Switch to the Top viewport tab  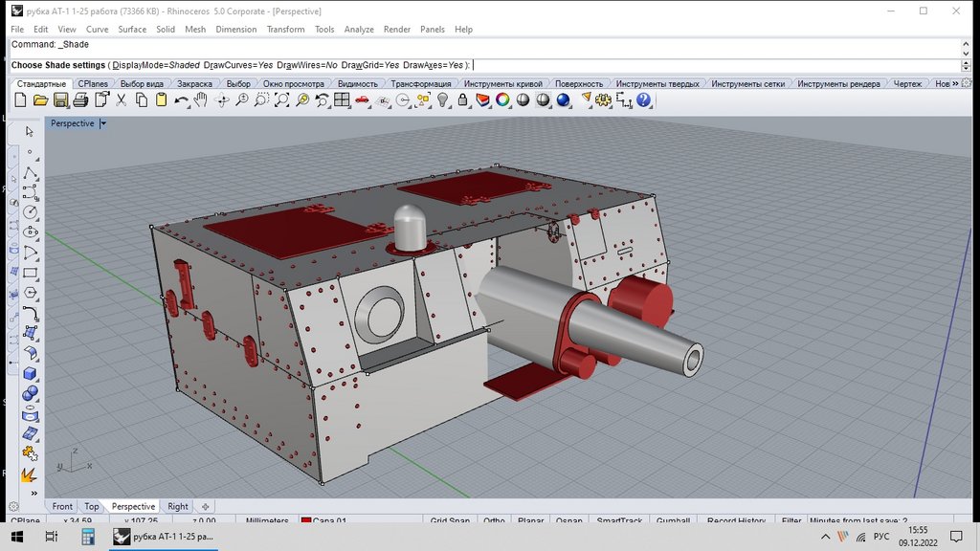(91, 507)
